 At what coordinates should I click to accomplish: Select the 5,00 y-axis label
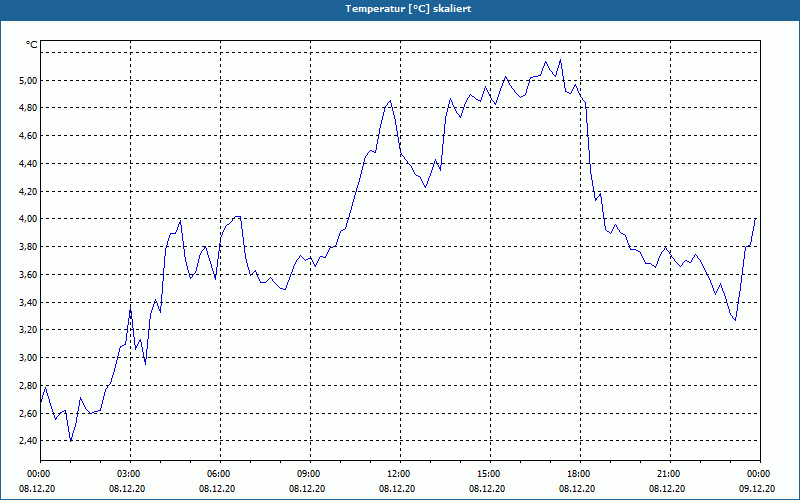point(29,80)
